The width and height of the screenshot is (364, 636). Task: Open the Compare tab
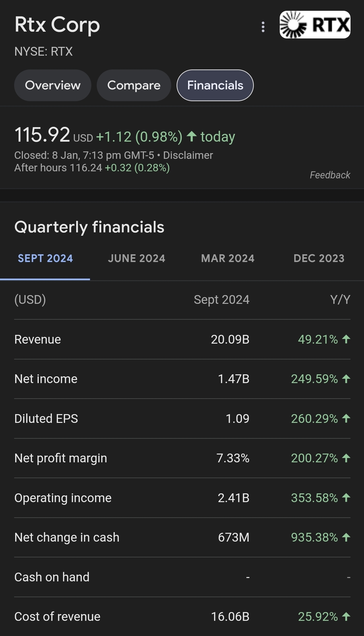(x=134, y=85)
